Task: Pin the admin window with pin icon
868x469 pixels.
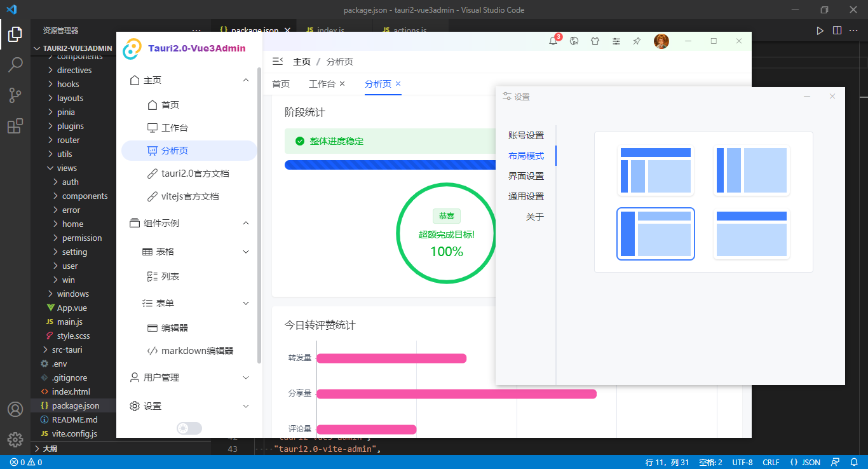Action: coord(637,41)
